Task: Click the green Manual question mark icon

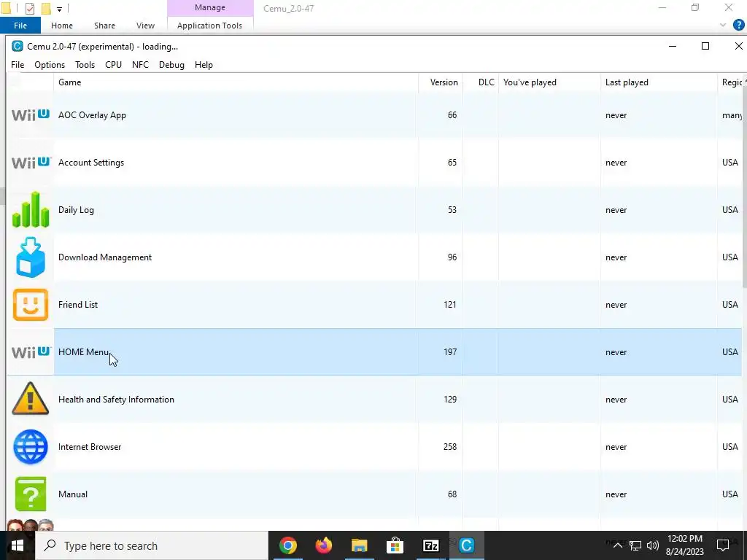Action: click(31, 494)
